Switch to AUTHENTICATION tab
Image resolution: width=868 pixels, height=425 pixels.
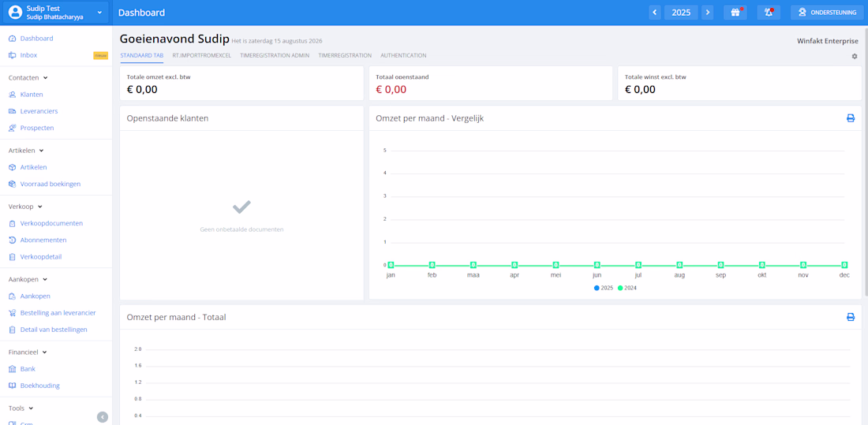tap(403, 56)
